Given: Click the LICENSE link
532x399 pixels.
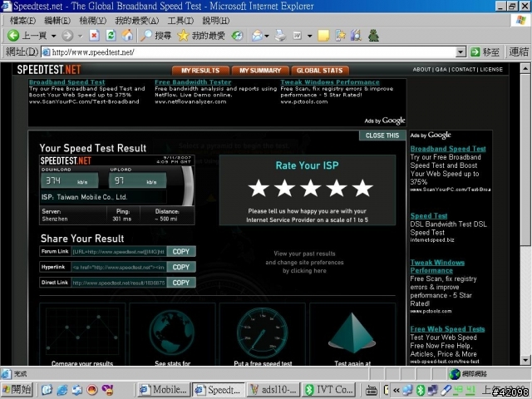Looking at the screenshot, I should pyautogui.click(x=491, y=69).
